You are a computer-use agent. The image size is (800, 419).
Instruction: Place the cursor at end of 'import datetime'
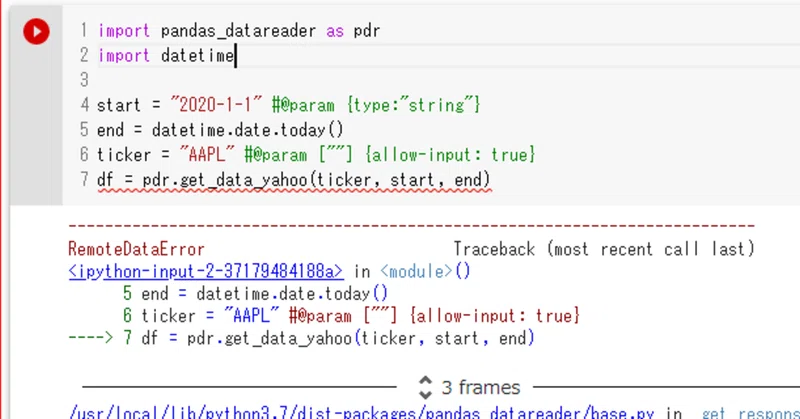point(235,56)
